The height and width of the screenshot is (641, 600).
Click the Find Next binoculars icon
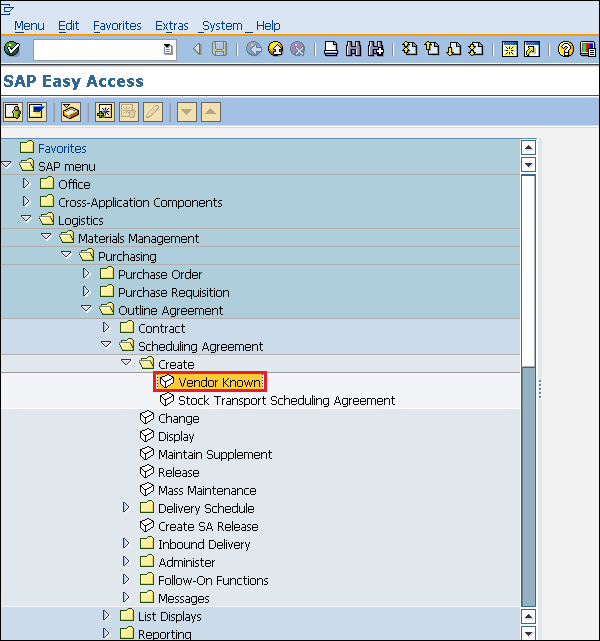[x=376, y=49]
